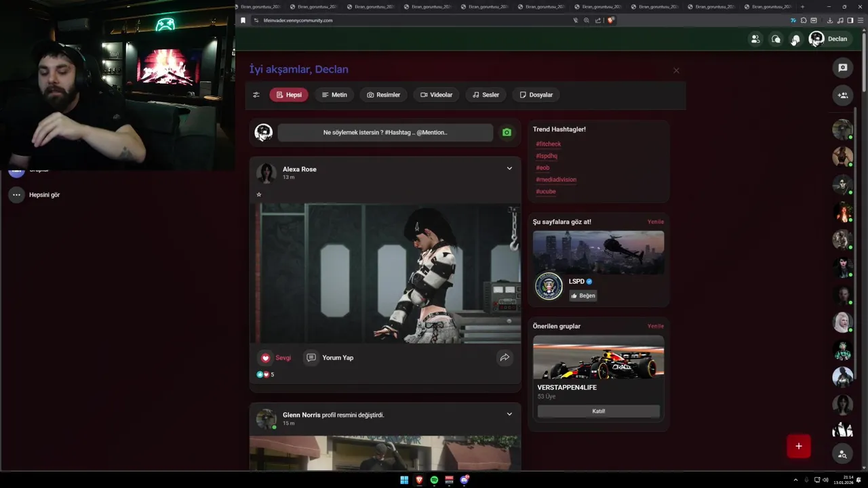
Task: Open the messages chat bubble icon
Action: [x=776, y=39]
